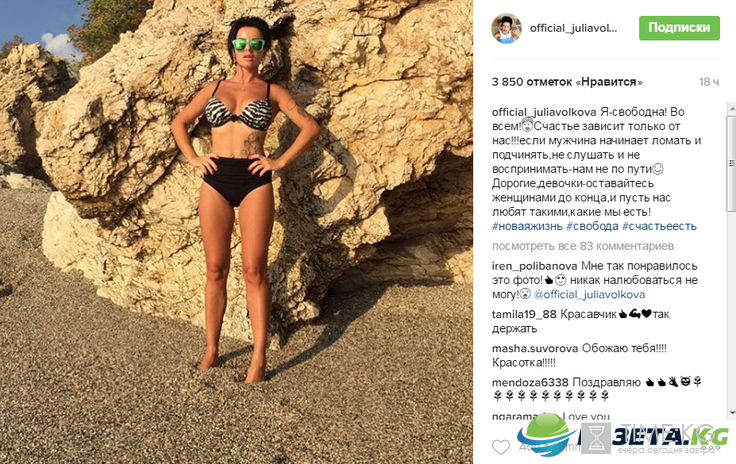Click the comments scrollbar thumb
736x464 pixels.
(732, 162)
